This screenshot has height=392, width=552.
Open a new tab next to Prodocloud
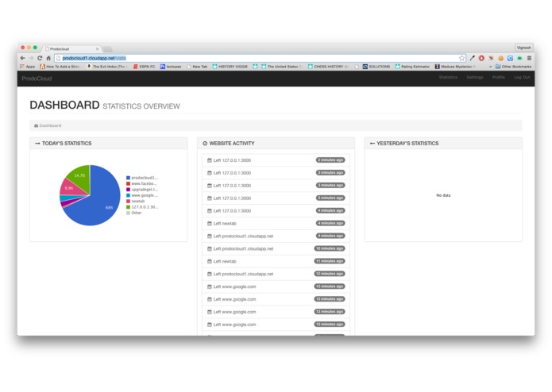pos(107,49)
